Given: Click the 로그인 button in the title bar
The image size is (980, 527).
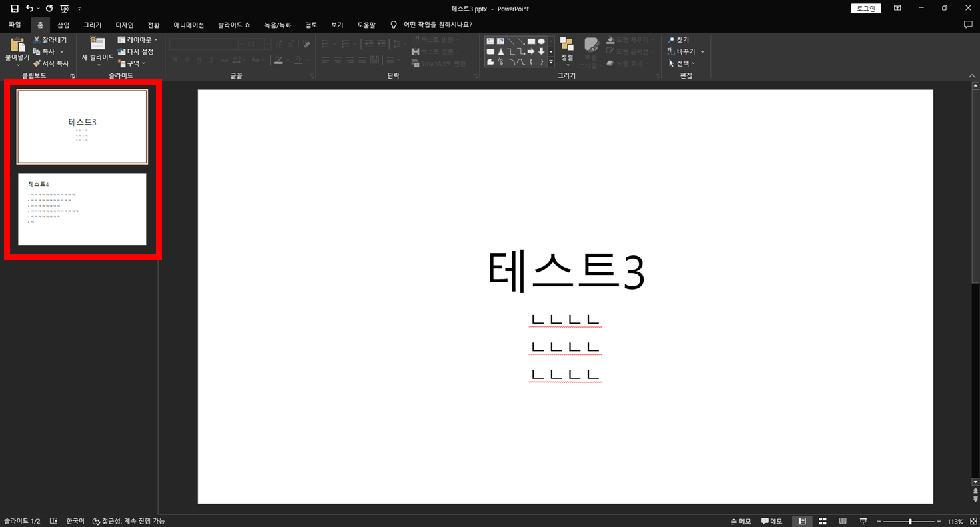Looking at the screenshot, I should 865,9.
